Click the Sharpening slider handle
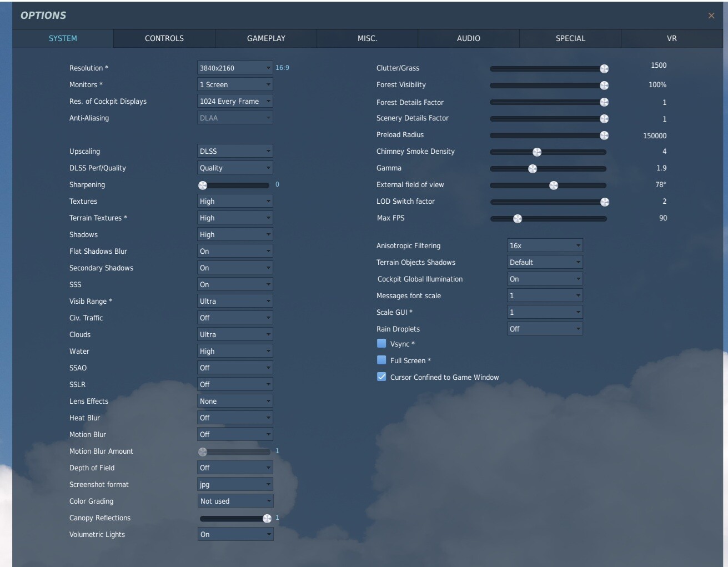 203,185
